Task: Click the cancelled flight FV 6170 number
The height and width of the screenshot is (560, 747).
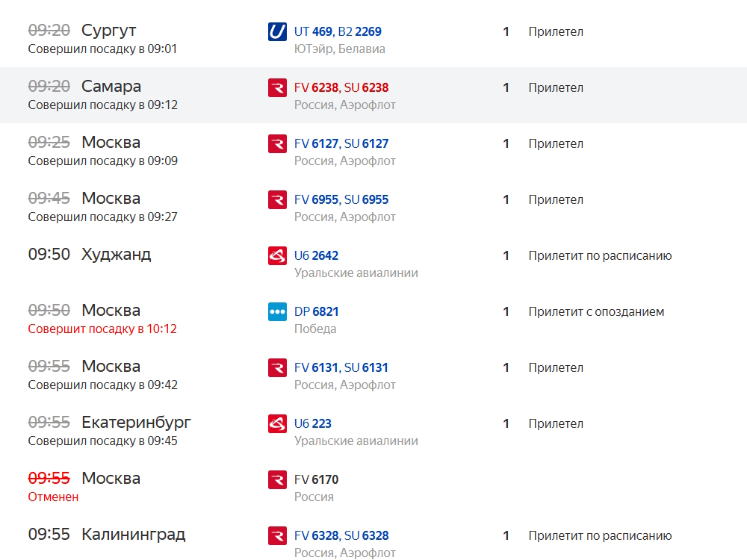Action: pos(316,479)
